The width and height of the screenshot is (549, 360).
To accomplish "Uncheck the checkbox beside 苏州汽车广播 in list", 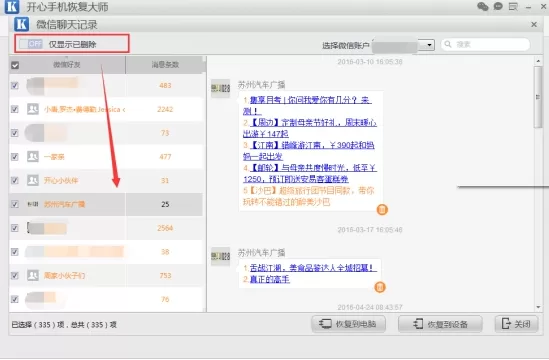I will [x=15, y=204].
